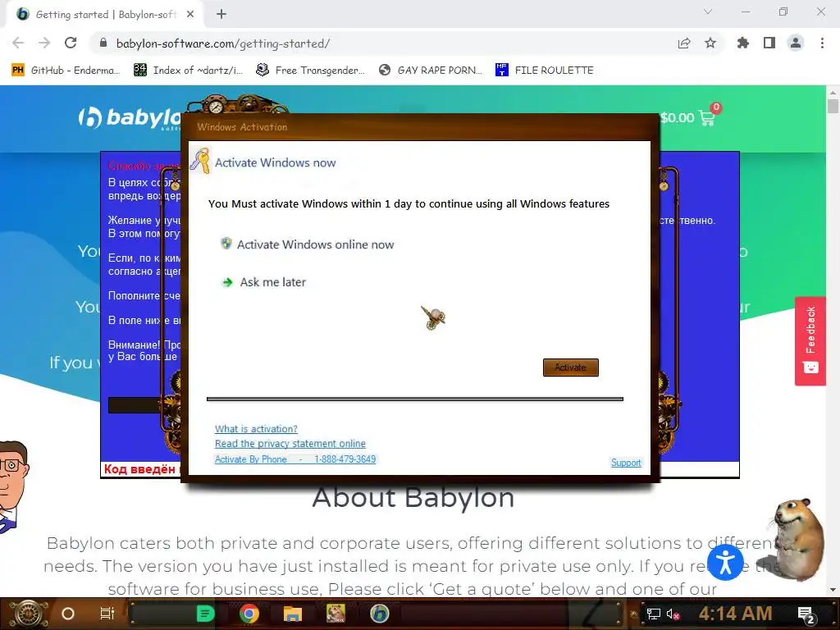Open the Index of ~dartz bookmark
The height and width of the screenshot is (630, 840).
188,71
